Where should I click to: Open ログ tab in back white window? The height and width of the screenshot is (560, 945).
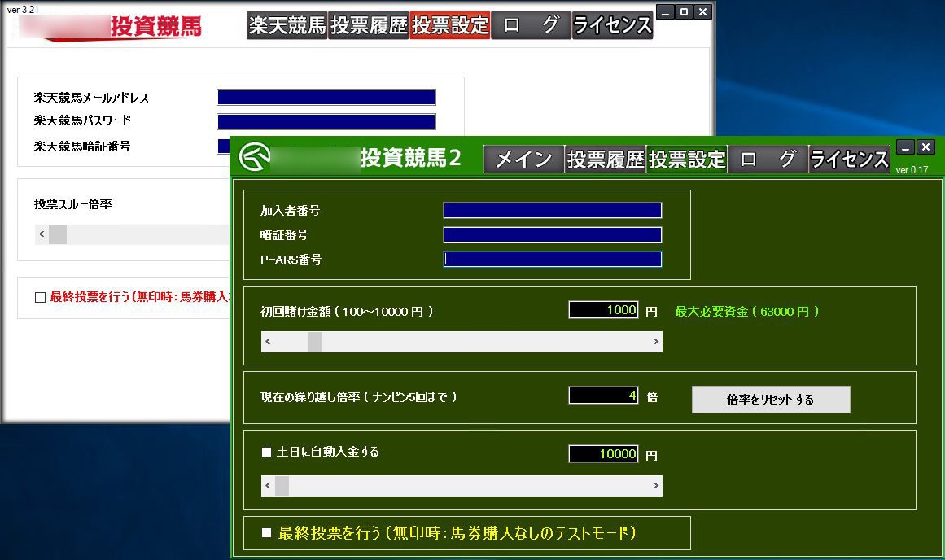(x=531, y=25)
